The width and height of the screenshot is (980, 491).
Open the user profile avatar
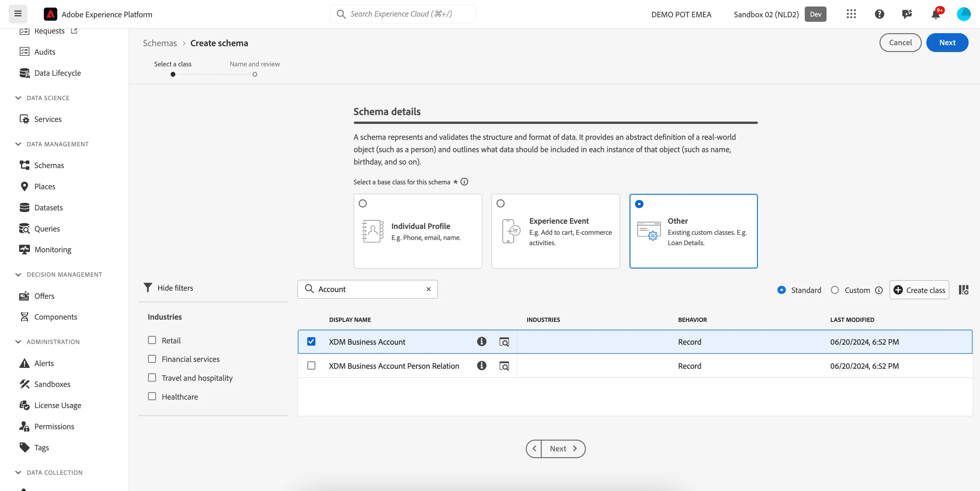pyautogui.click(x=964, y=14)
